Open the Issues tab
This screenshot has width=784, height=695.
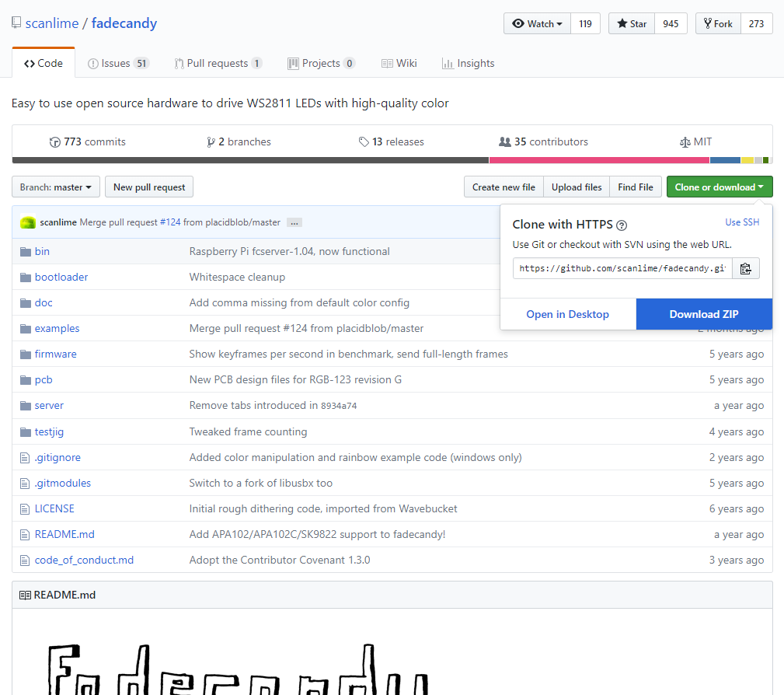click(118, 64)
